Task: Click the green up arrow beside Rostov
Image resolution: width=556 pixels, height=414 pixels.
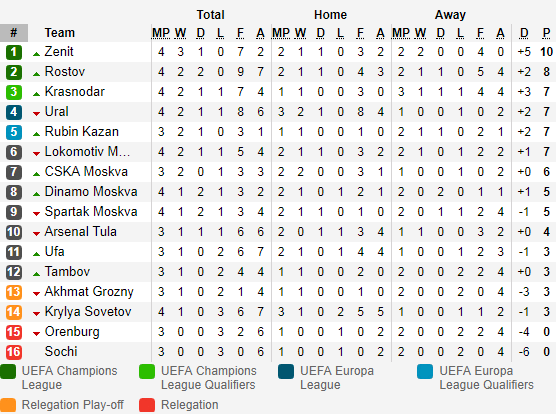Action: (36, 74)
